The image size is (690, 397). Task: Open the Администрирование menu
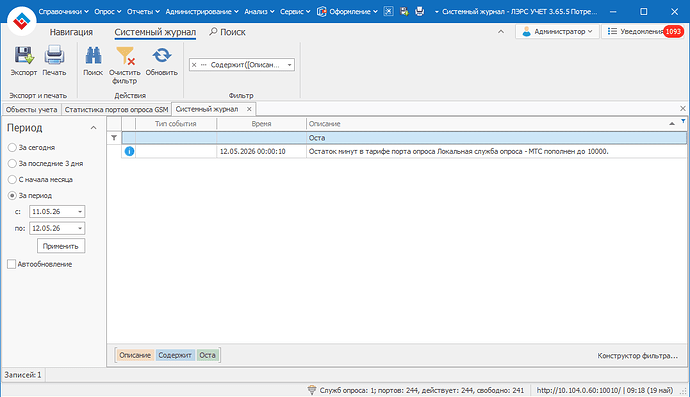click(202, 11)
